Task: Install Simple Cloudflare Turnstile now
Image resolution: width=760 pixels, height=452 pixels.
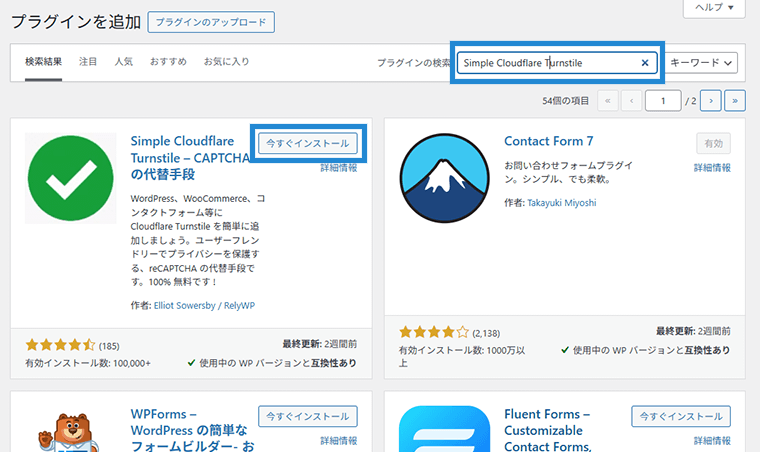Action: 308,143
